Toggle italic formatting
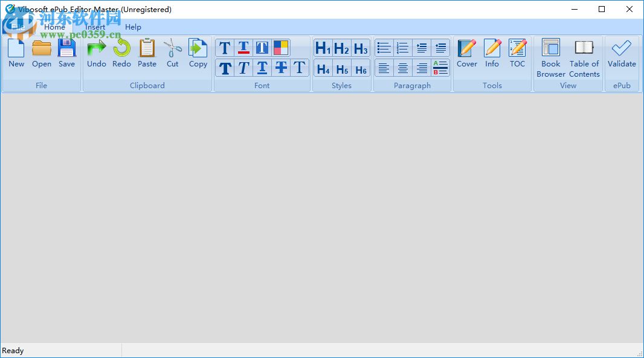Image resolution: width=644 pixels, height=358 pixels. (x=243, y=68)
